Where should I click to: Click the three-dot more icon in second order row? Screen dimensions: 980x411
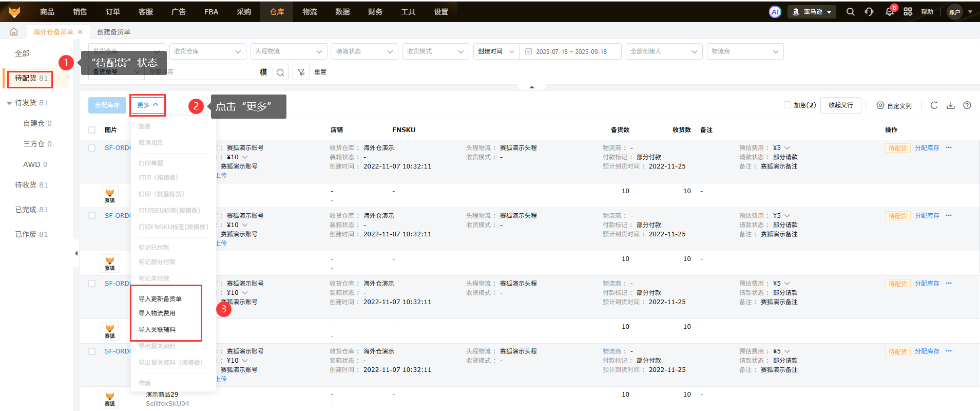point(949,215)
